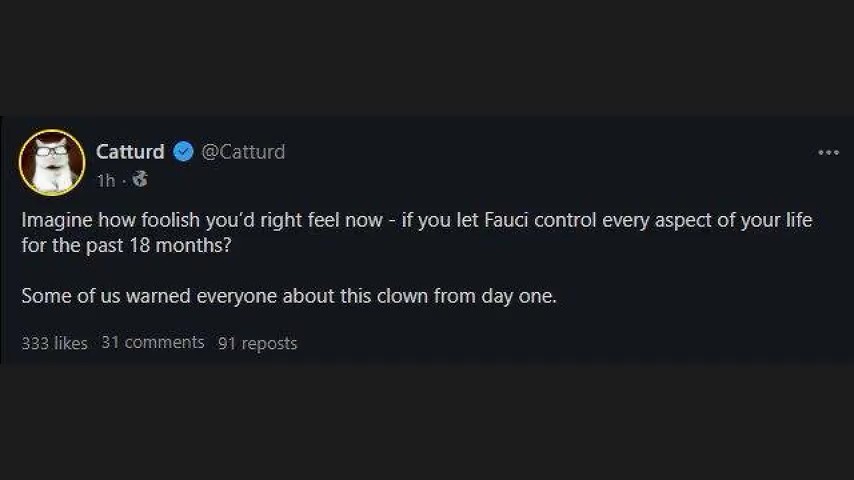This screenshot has width=854, height=480.
Task: Open the 31 comments
Action: pos(153,342)
